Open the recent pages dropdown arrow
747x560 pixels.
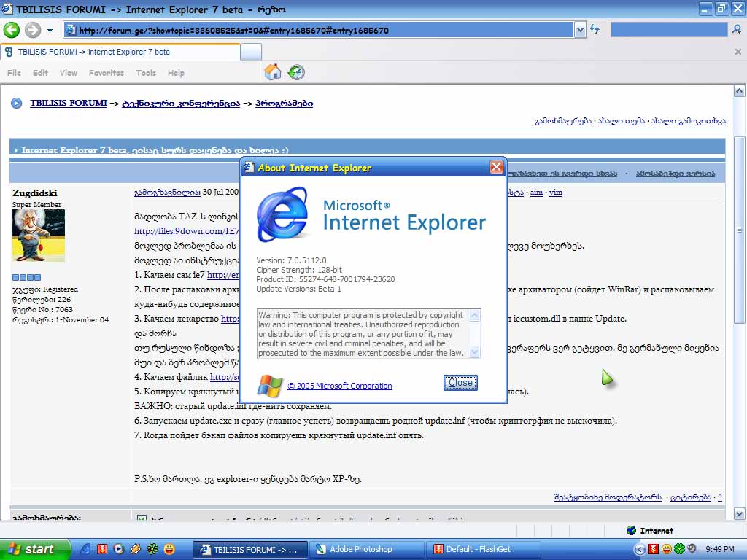pyautogui.click(x=50, y=31)
